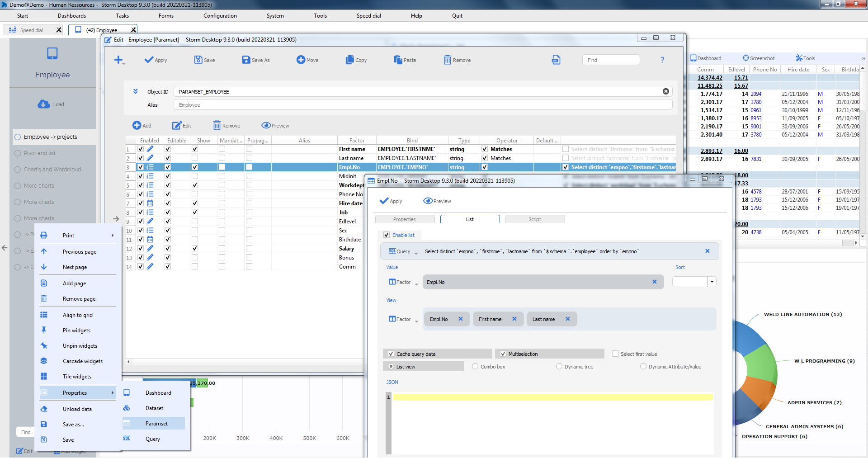Click the Edit parameter pencil icon
This screenshot has width=868, height=458.
pos(177,125)
